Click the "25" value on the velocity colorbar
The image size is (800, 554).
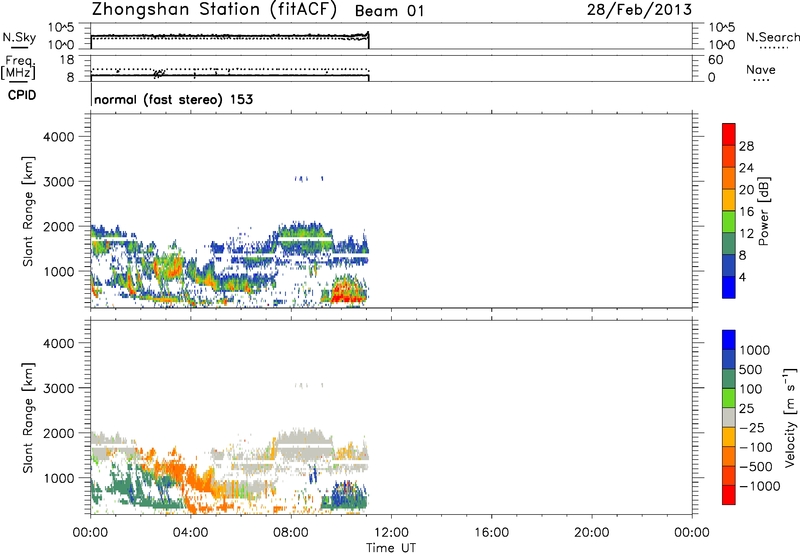(746, 409)
